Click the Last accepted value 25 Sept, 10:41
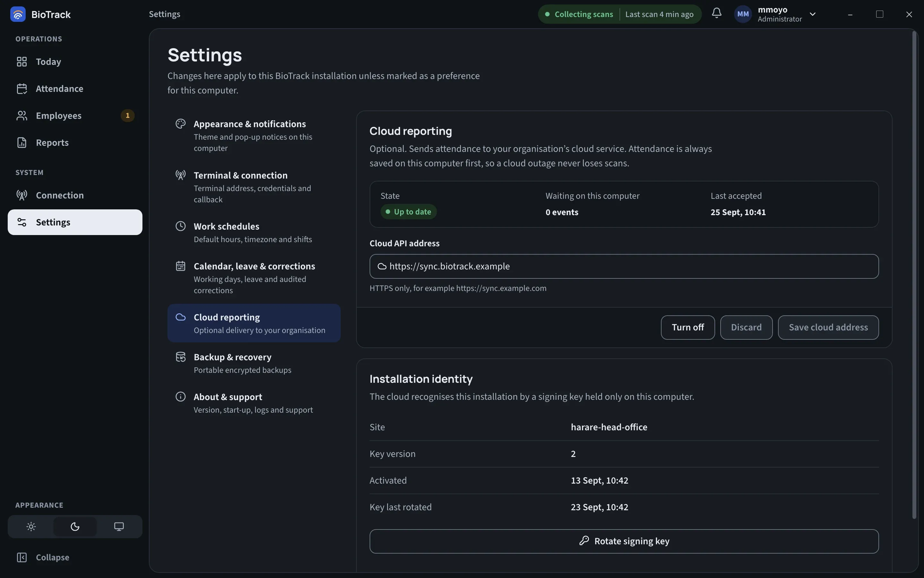This screenshot has height=578, width=924. pyautogui.click(x=738, y=212)
